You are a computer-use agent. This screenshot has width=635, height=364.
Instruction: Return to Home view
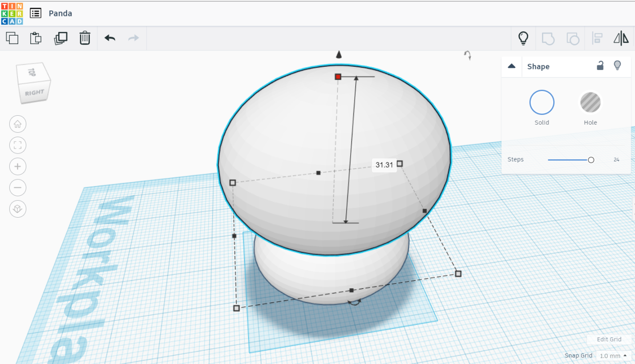[18, 124]
